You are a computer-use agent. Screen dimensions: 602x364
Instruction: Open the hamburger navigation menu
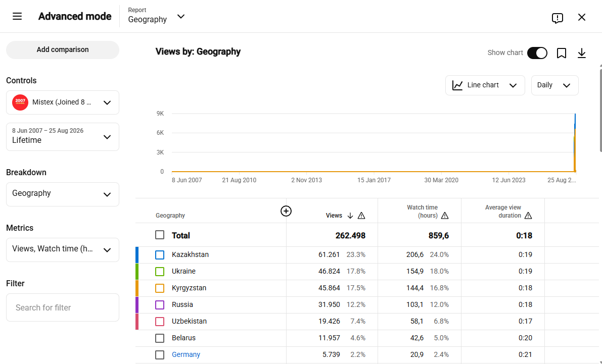(17, 17)
